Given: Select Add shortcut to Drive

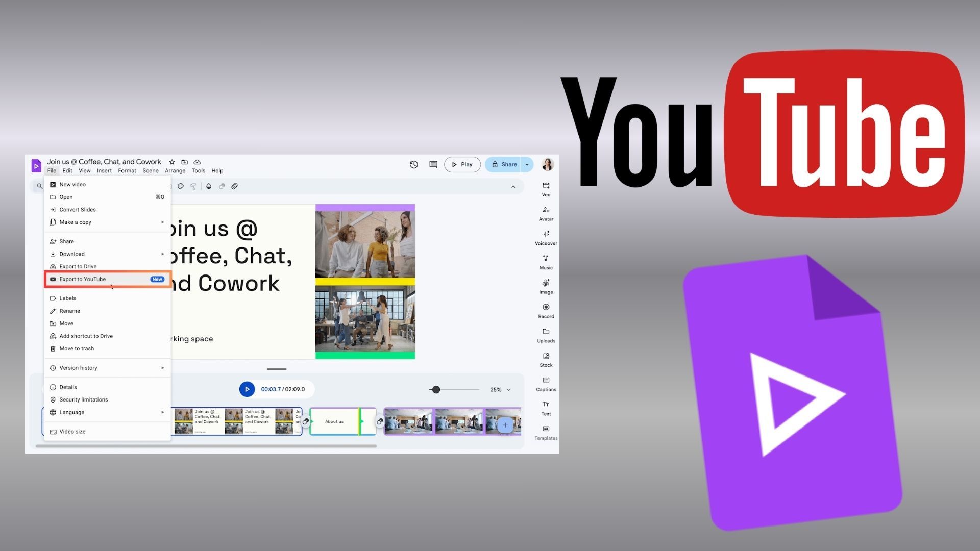Looking at the screenshot, I should click(x=108, y=336).
